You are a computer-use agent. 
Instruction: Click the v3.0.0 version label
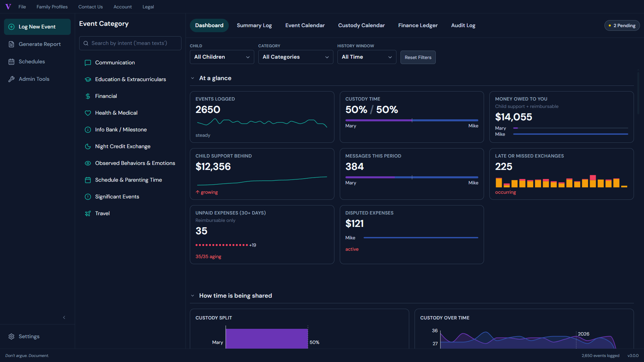(x=633, y=356)
